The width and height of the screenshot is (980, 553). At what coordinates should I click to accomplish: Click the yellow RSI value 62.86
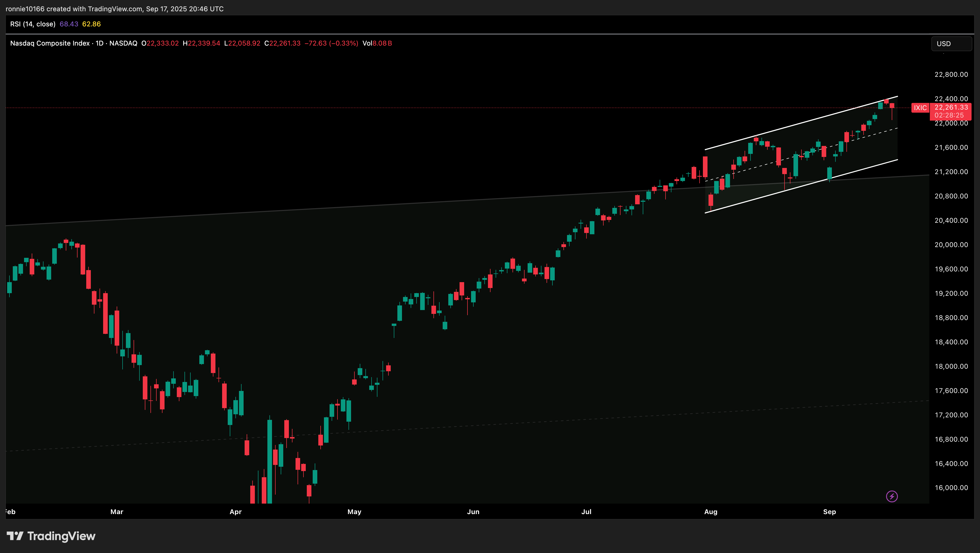click(91, 24)
